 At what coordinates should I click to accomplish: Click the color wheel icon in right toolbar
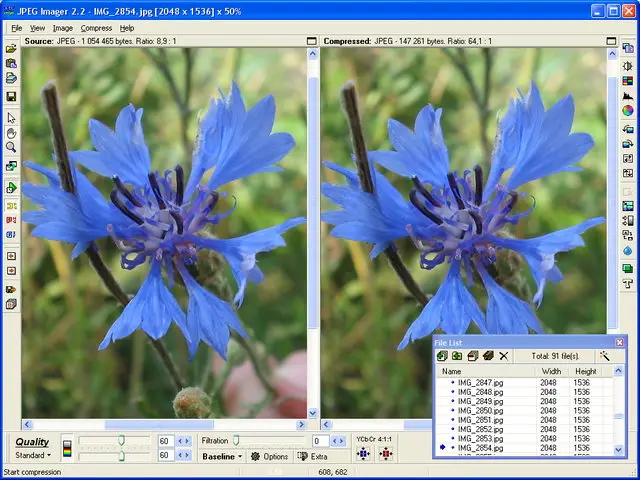click(x=628, y=111)
